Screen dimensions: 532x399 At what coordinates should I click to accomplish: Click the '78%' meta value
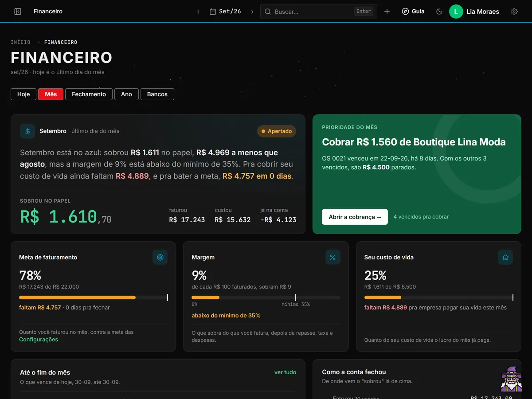click(x=30, y=275)
